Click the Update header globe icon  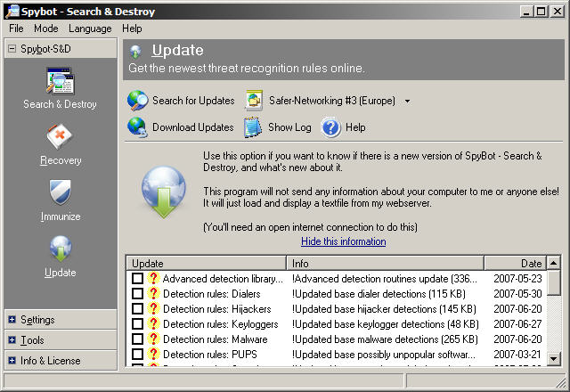click(x=135, y=52)
